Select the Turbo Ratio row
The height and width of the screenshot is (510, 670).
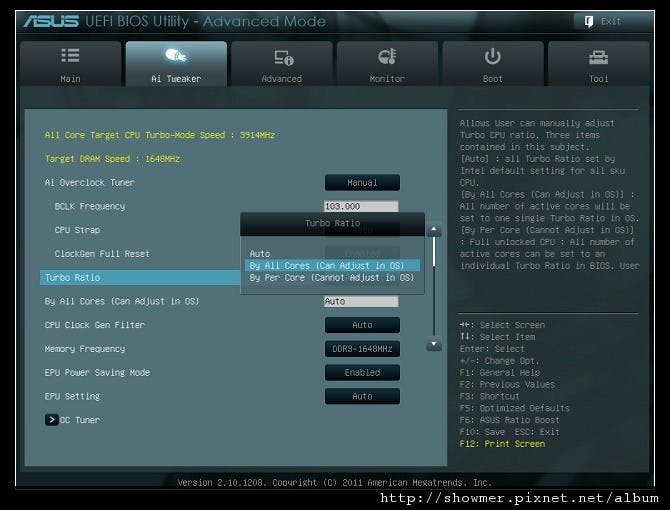tap(140, 278)
